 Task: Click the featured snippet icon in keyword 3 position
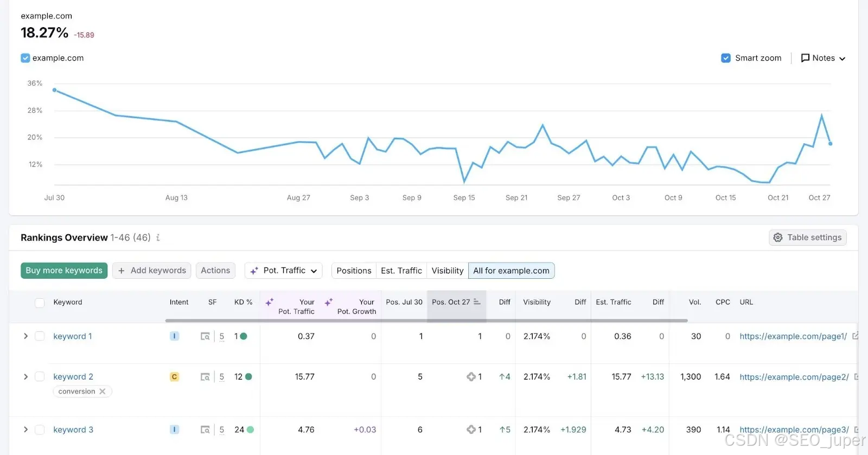coord(471,430)
